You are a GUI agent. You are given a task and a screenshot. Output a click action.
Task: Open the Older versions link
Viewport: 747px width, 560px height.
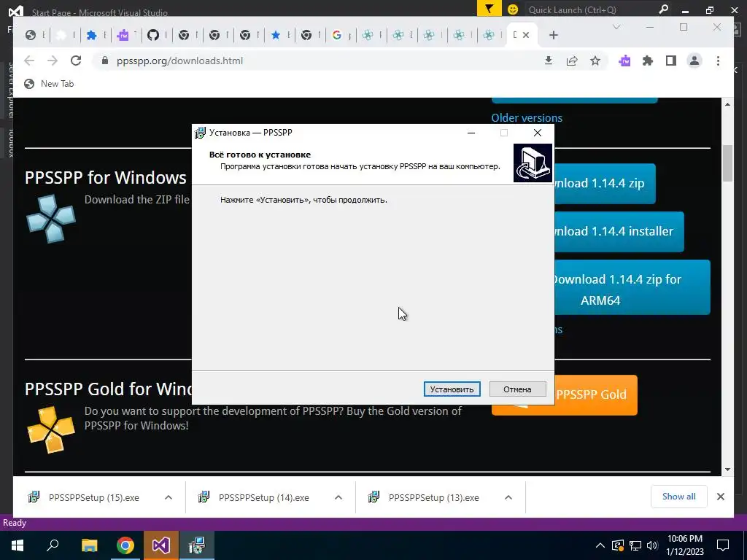point(527,117)
